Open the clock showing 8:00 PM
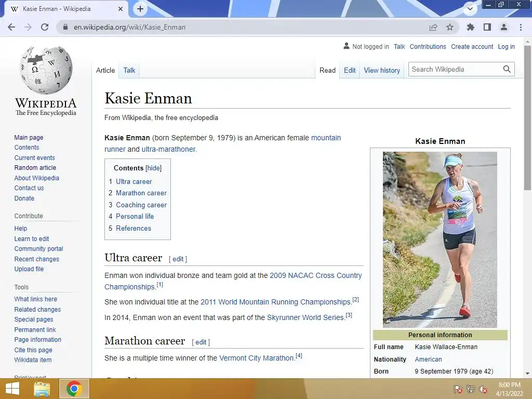Screen dimensions: 532x399 click(x=509, y=389)
